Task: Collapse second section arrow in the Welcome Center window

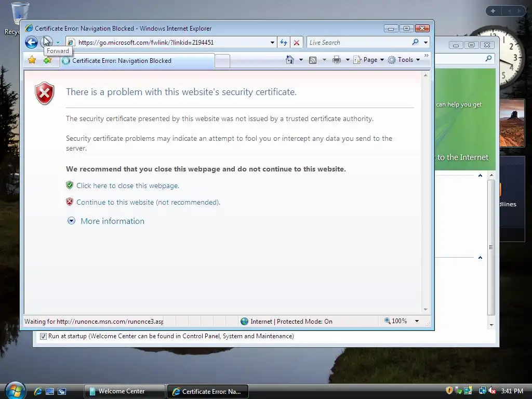Action: (480, 258)
